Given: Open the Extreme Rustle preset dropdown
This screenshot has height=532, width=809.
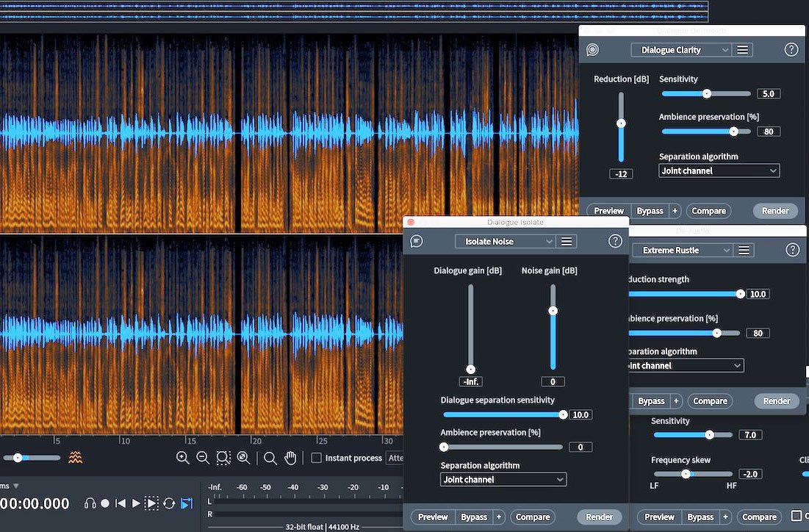Looking at the screenshot, I should 682,250.
